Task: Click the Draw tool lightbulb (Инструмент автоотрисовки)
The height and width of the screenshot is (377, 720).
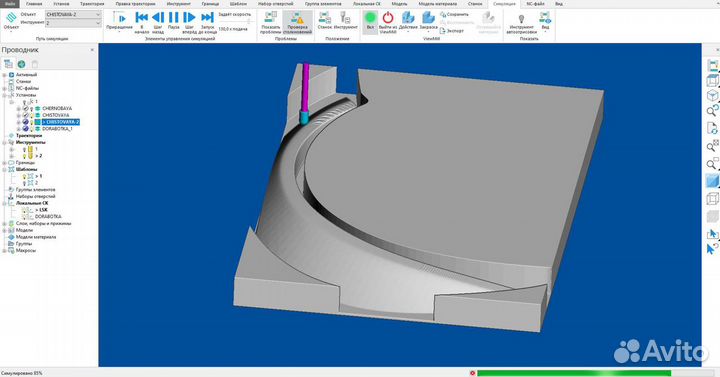Action: (x=521, y=19)
